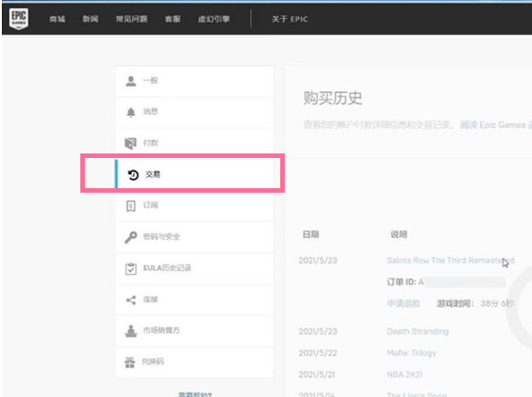Open Saints Row The Third Remastered purchase
Screen dimensions: 532x397
(451, 261)
